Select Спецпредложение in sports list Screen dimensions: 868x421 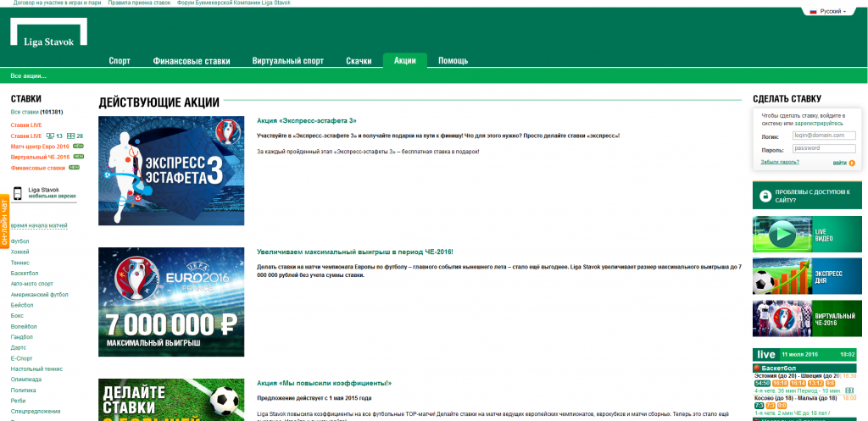pos(36,411)
